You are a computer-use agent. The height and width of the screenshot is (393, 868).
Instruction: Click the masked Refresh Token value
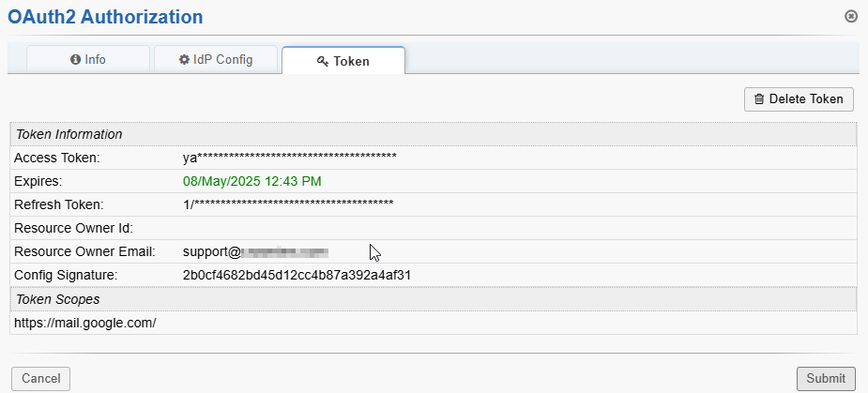288,204
